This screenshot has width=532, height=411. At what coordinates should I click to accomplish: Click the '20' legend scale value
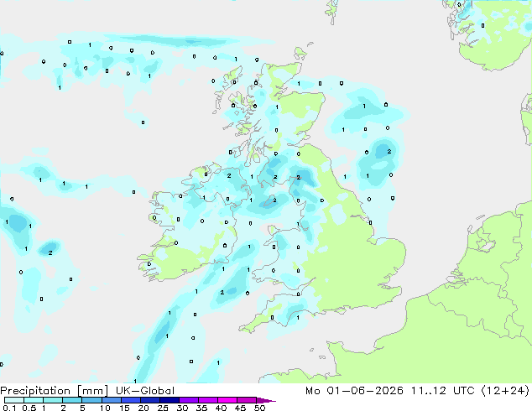(143, 408)
